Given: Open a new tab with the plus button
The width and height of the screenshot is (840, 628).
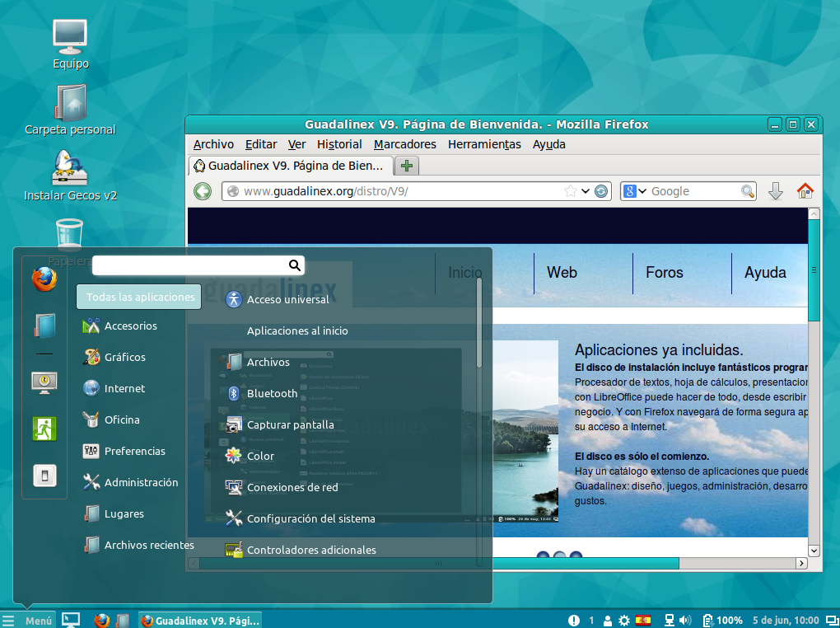Looking at the screenshot, I should tap(407, 166).
